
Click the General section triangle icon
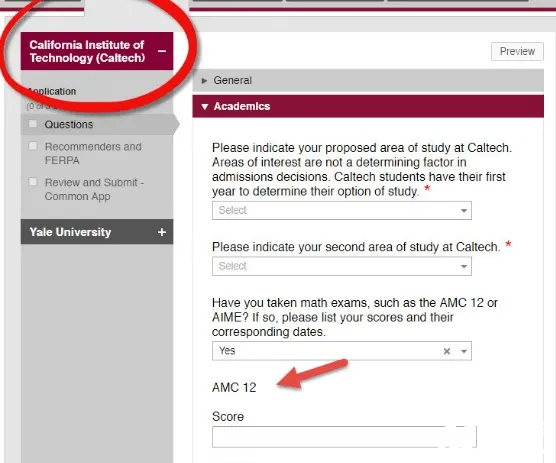pyautogui.click(x=204, y=81)
